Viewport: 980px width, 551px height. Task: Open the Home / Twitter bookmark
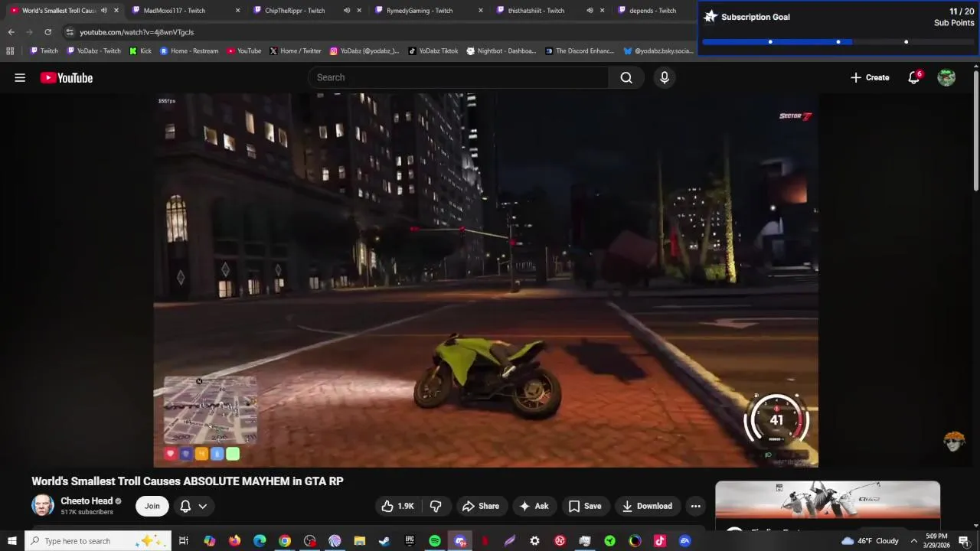pyautogui.click(x=295, y=51)
